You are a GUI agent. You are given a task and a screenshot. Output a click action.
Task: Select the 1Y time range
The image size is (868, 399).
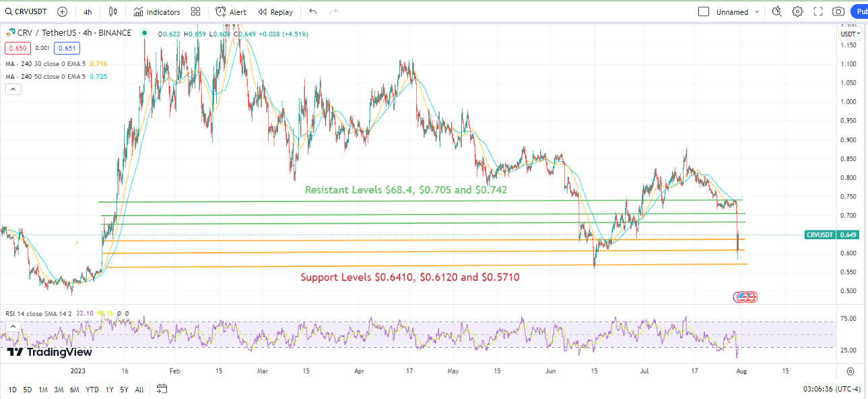110,390
